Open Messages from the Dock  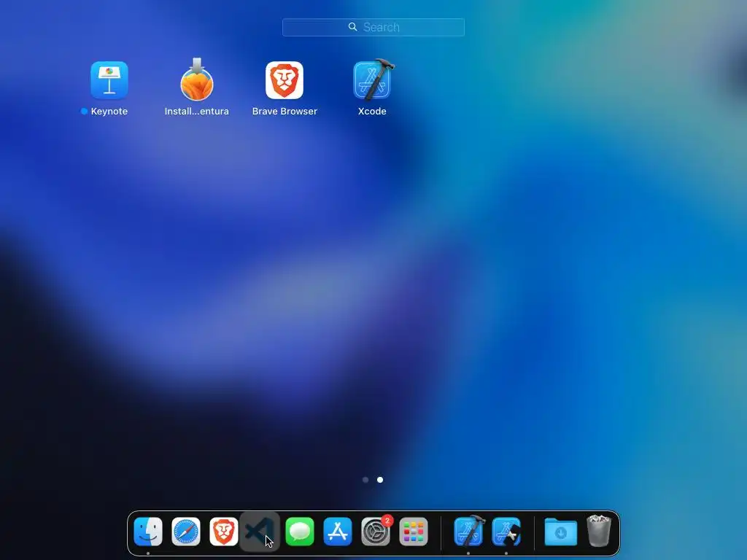300,532
